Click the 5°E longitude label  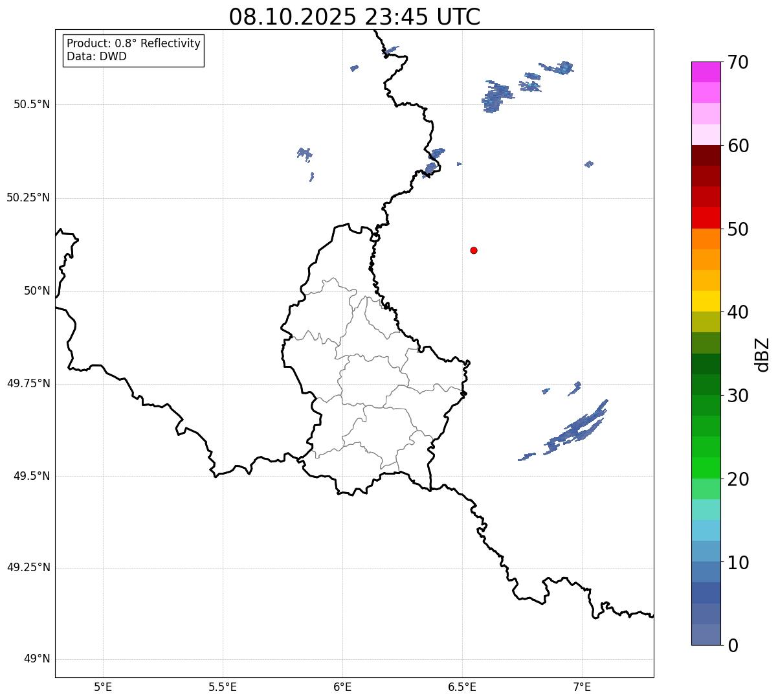[x=103, y=687]
